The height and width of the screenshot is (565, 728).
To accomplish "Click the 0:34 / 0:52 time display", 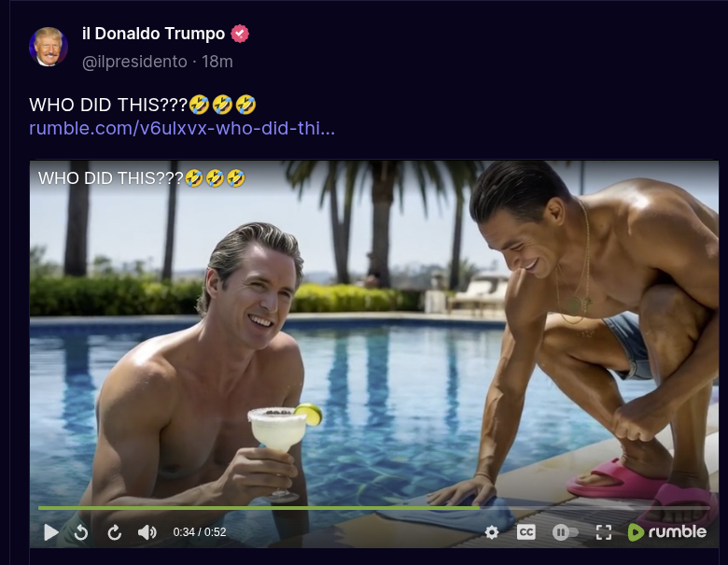I will coord(200,532).
